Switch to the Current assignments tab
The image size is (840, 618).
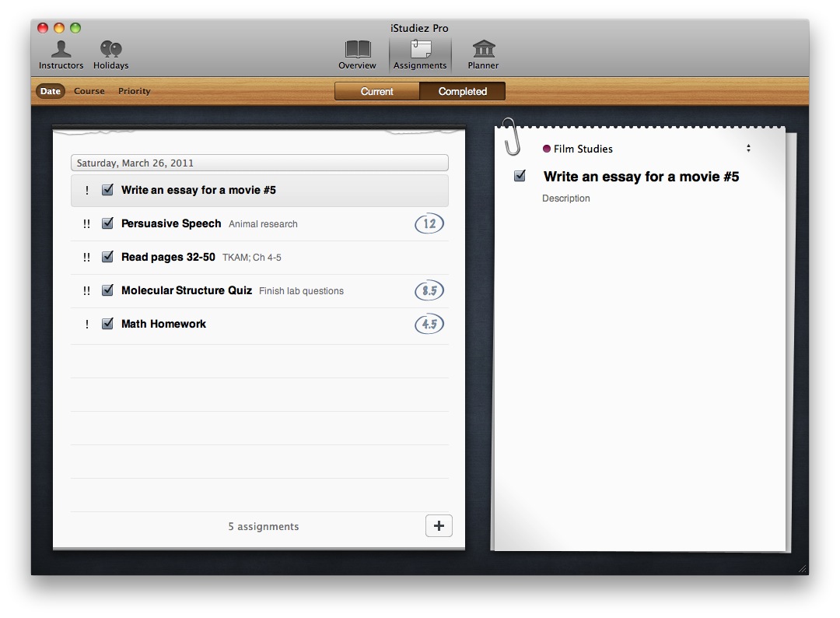[x=377, y=92]
